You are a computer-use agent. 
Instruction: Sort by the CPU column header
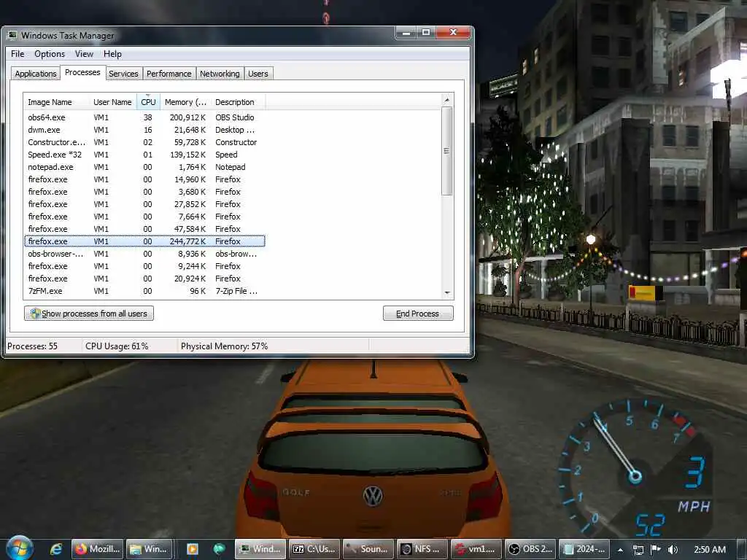(x=148, y=102)
